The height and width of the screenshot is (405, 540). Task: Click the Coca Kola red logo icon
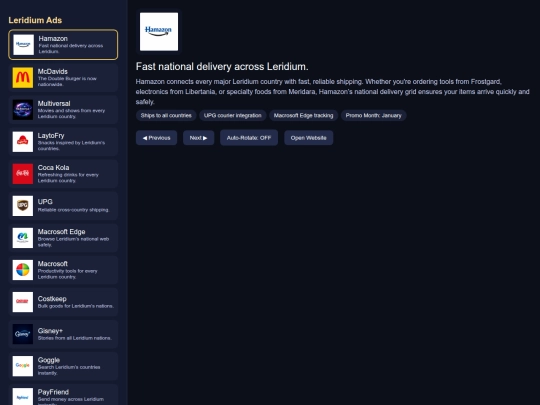pos(23,174)
